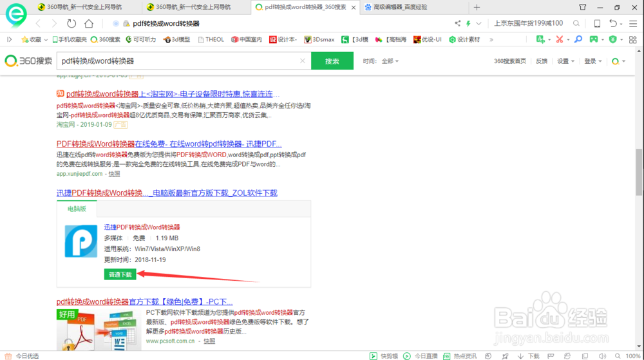Open 手机收藏夹 bookmark
The height and width of the screenshot is (360, 644).
[x=69, y=39]
